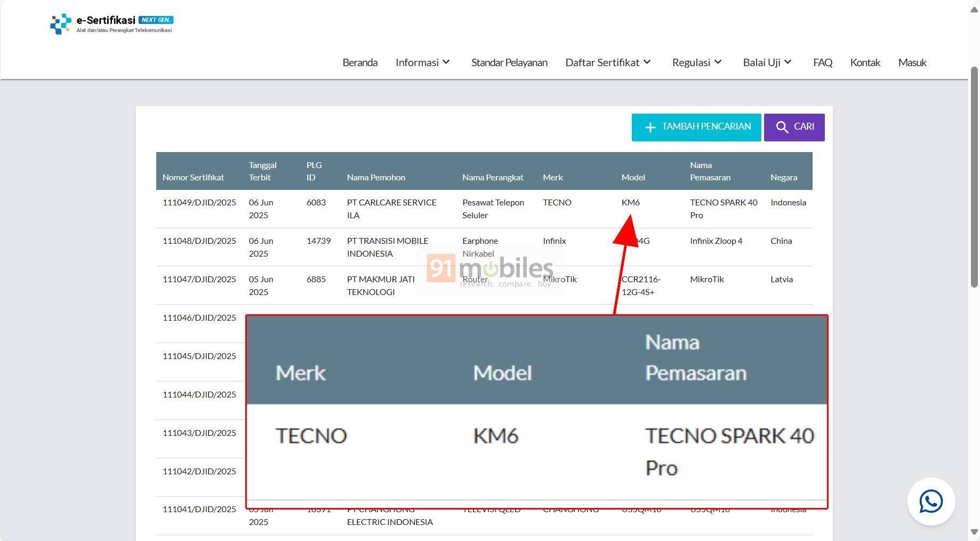Screen dimensions: 980x541
Task: Click the Nomor Sertifikat column header
Action: click(193, 177)
